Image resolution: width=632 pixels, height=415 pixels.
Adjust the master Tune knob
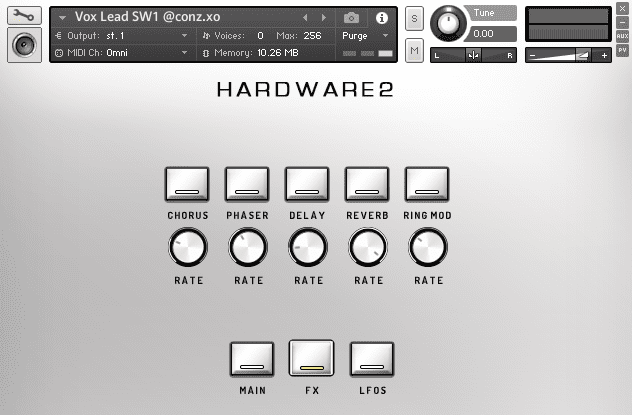[448, 23]
